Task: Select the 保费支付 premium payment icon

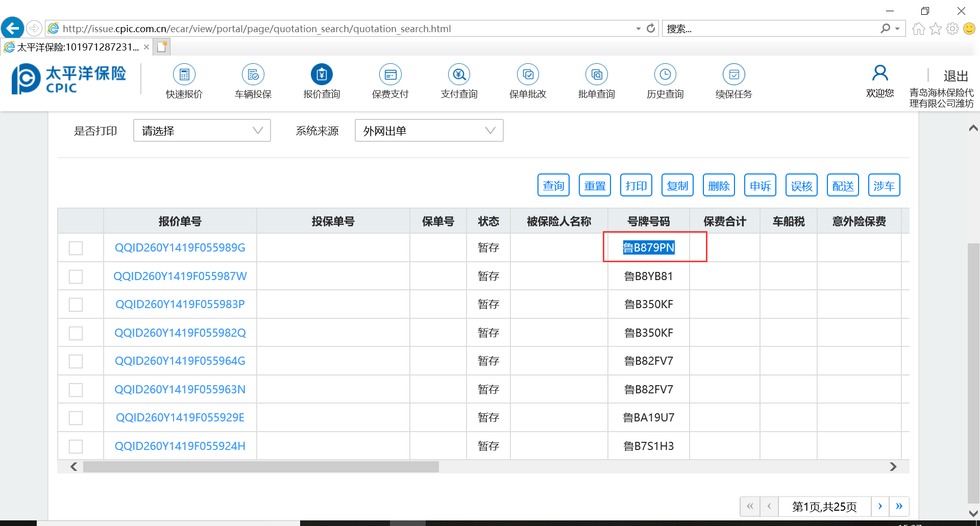Action: point(390,75)
